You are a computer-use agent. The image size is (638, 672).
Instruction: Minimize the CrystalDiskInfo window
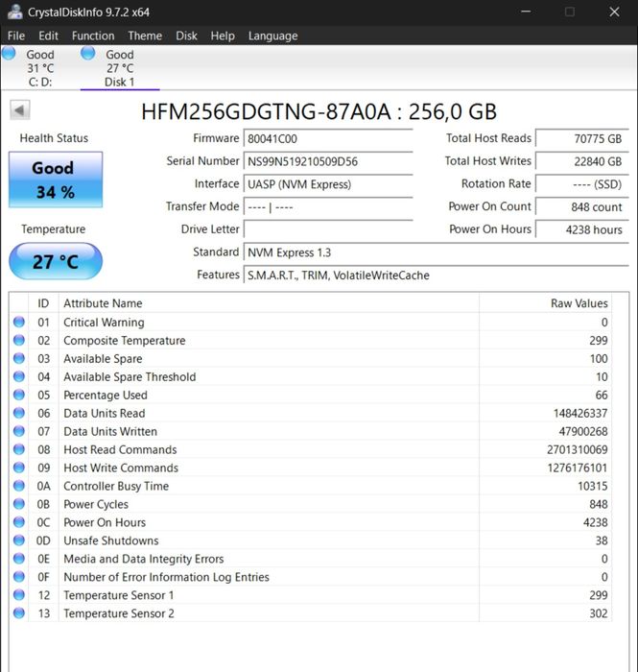click(526, 12)
